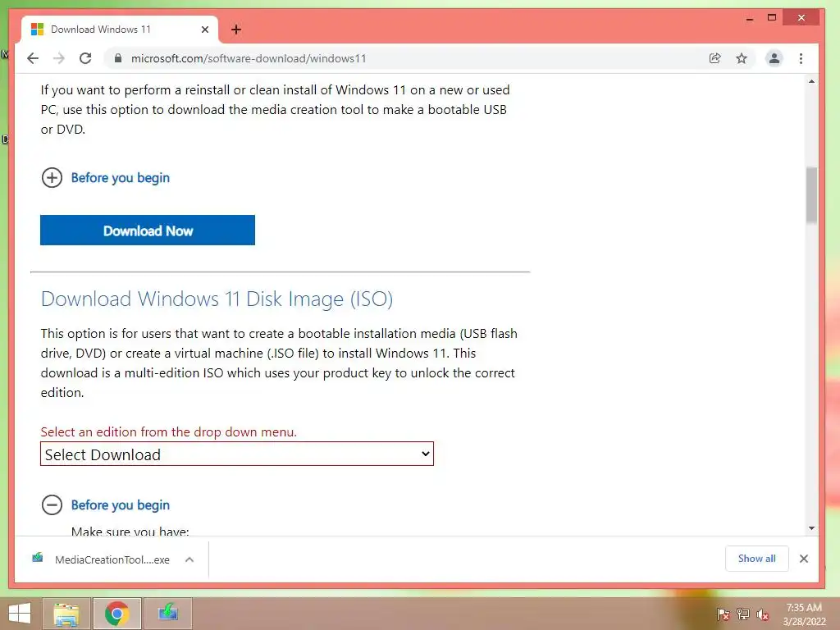
Task: Click the vertical scrollbar thumb
Action: (x=811, y=195)
